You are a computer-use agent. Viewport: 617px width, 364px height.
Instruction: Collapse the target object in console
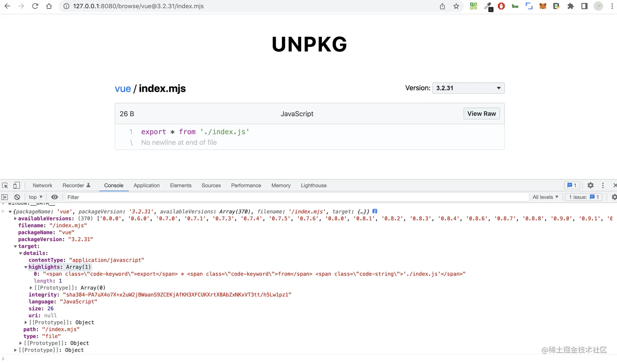(15, 246)
